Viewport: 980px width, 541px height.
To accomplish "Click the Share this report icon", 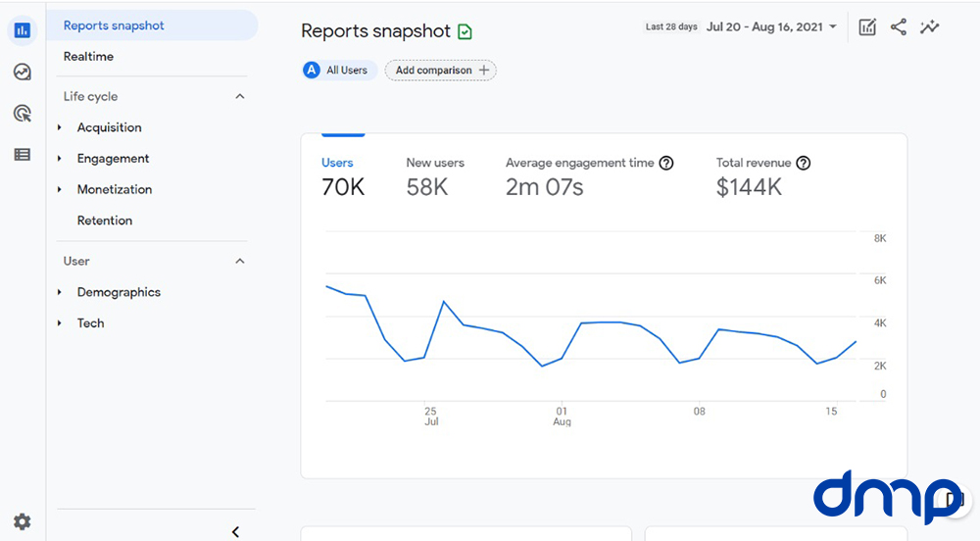I will point(899,27).
